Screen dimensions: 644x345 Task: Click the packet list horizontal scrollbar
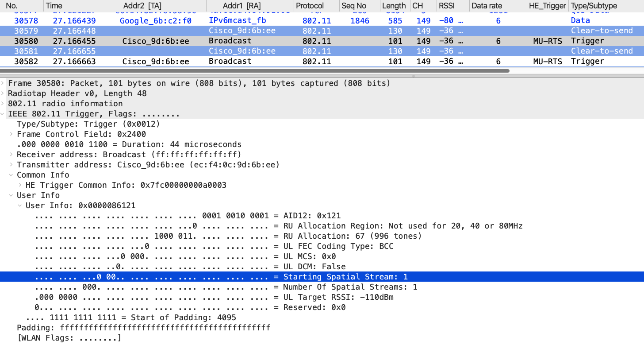[x=255, y=71]
